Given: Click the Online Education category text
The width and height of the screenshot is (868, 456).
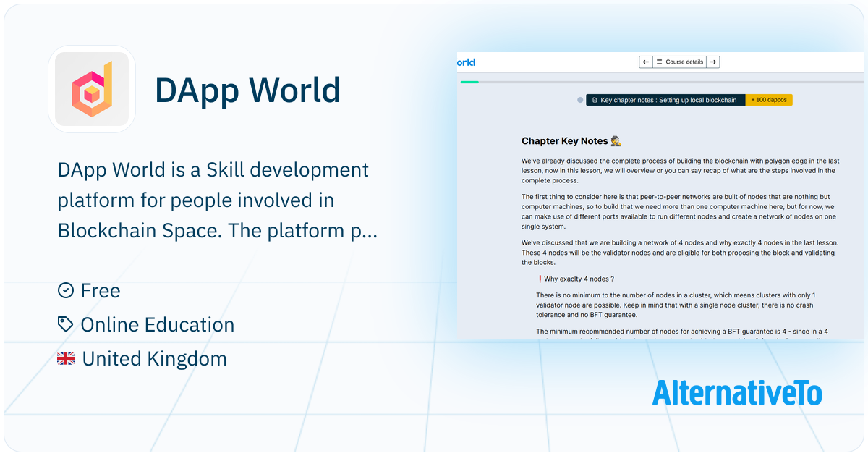Looking at the screenshot, I should pos(158,324).
